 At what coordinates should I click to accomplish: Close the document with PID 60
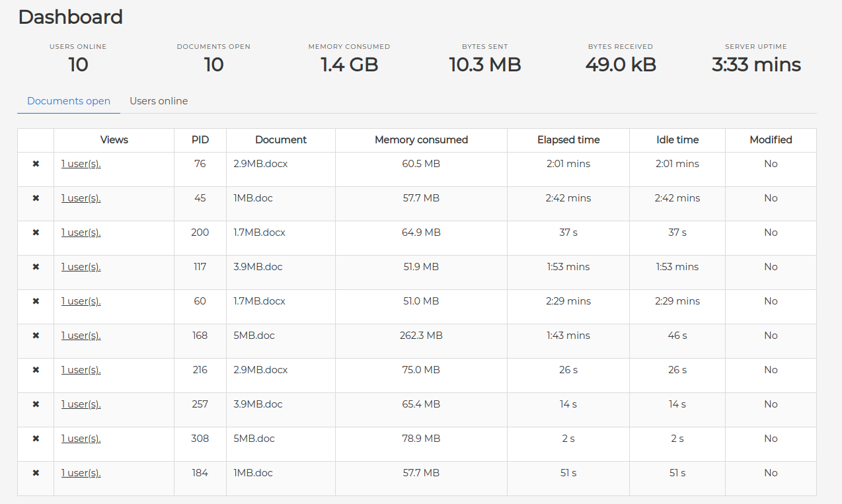coord(36,301)
